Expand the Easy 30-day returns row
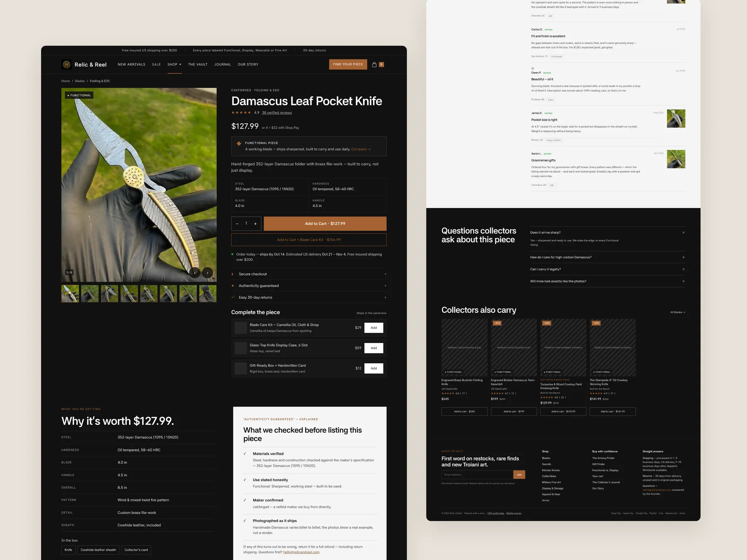Viewport: 747px width, 560px height. 309,297
